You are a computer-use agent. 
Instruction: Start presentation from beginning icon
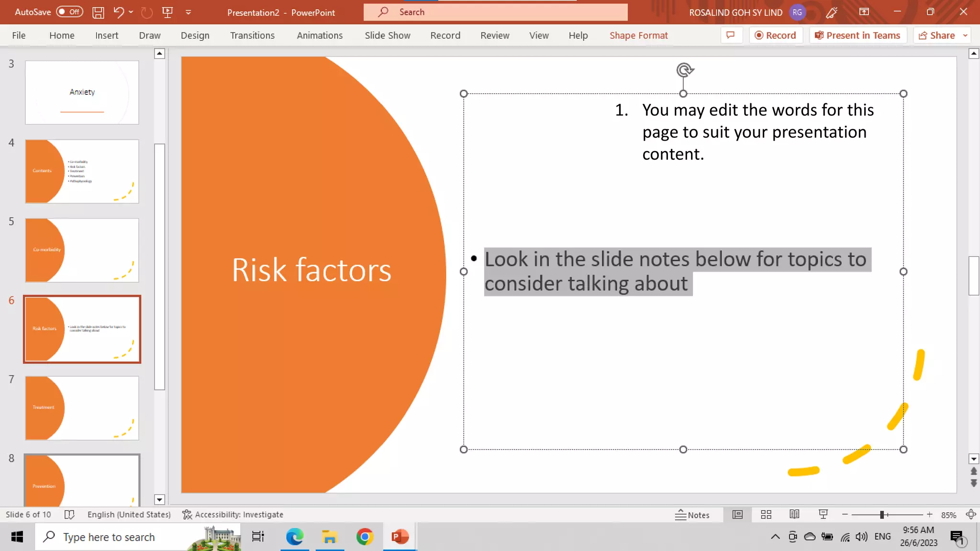pyautogui.click(x=167, y=12)
